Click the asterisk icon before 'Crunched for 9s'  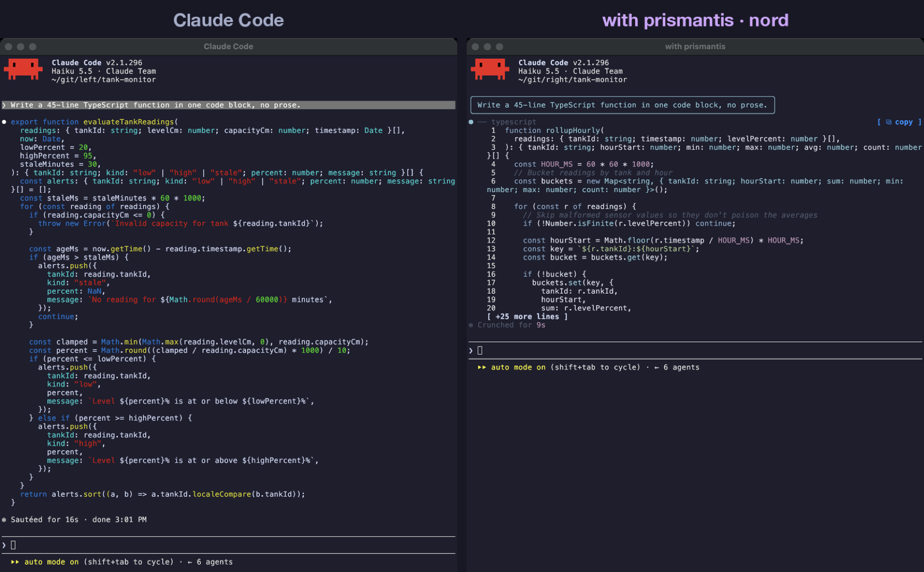[471, 326]
